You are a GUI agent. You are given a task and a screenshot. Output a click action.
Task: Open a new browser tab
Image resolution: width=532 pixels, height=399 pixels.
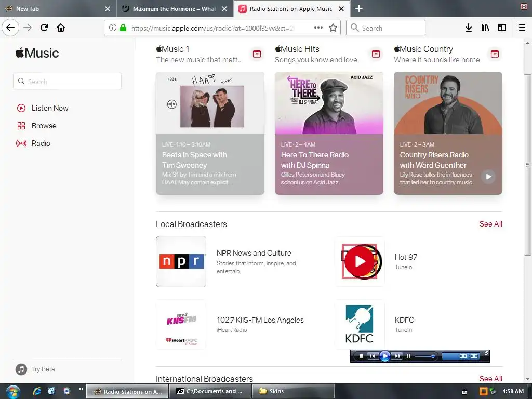(x=359, y=8)
